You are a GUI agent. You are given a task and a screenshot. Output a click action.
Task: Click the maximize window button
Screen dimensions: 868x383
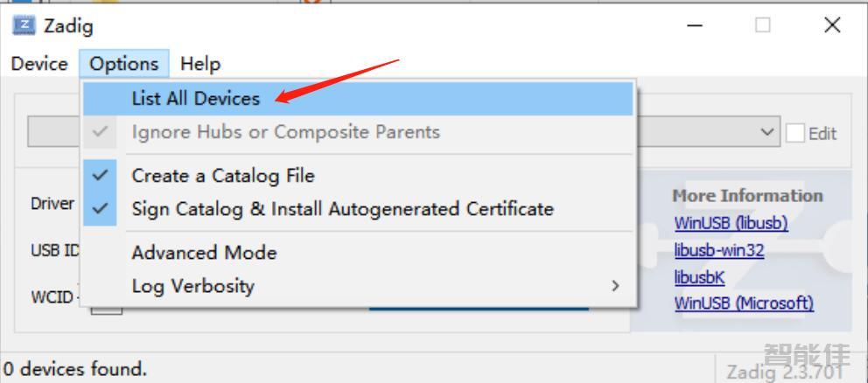point(763,25)
